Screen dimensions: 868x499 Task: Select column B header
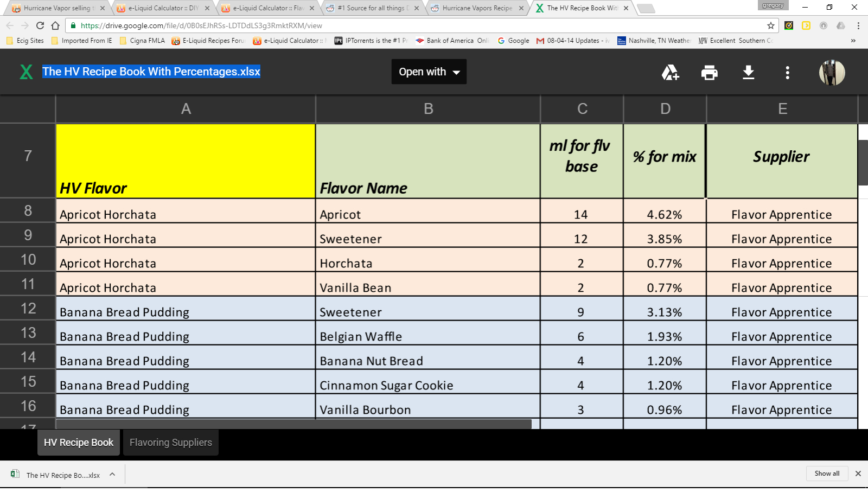428,109
